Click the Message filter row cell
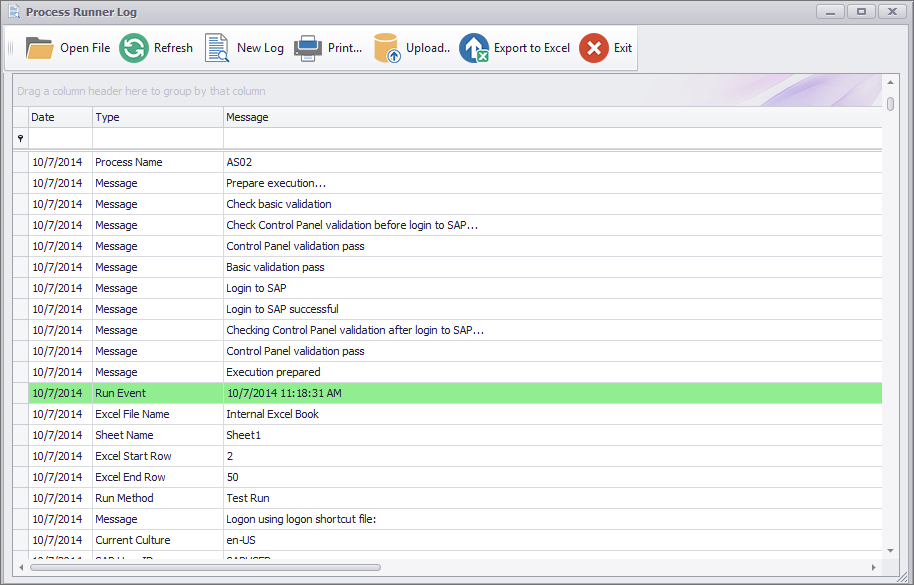 tap(550, 139)
